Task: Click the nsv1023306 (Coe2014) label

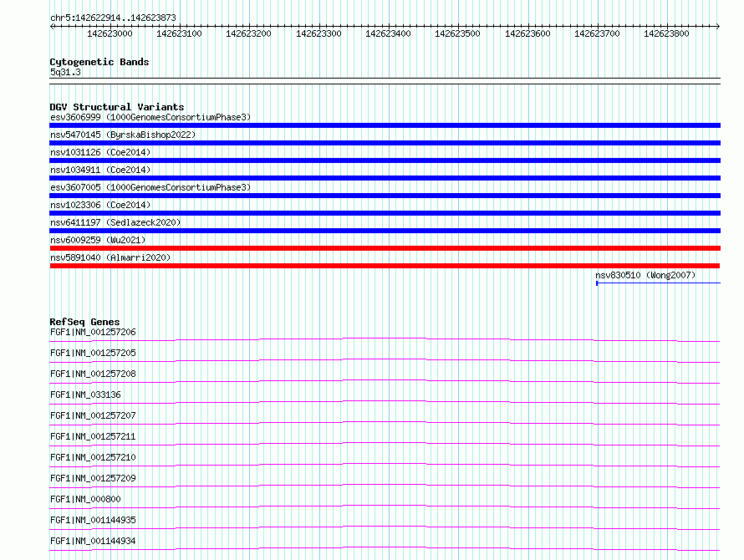Action: click(x=100, y=205)
